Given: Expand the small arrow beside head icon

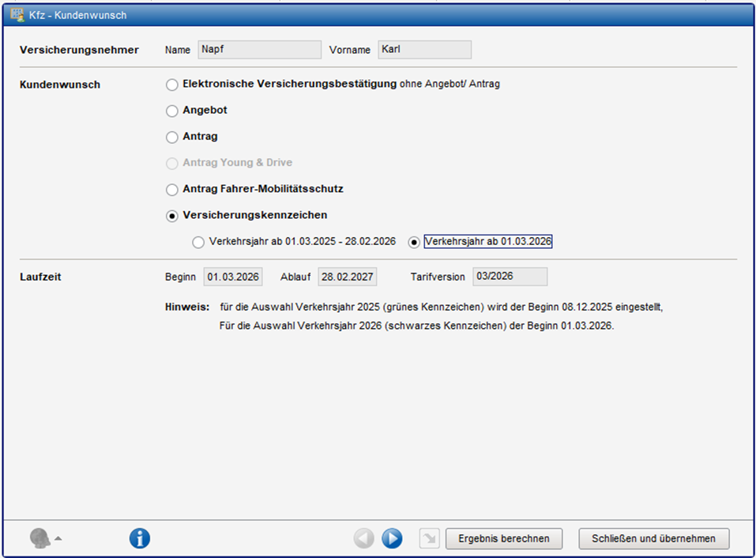Looking at the screenshot, I should click(58, 539).
